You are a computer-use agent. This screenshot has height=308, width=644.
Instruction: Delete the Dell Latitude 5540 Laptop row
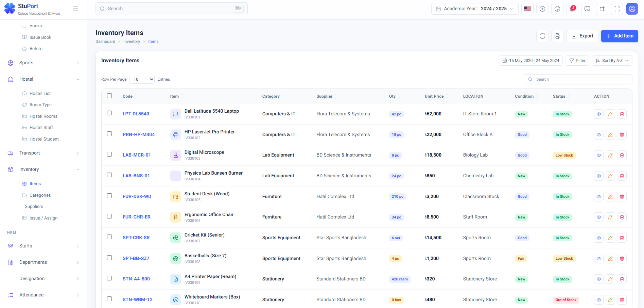pos(622,114)
